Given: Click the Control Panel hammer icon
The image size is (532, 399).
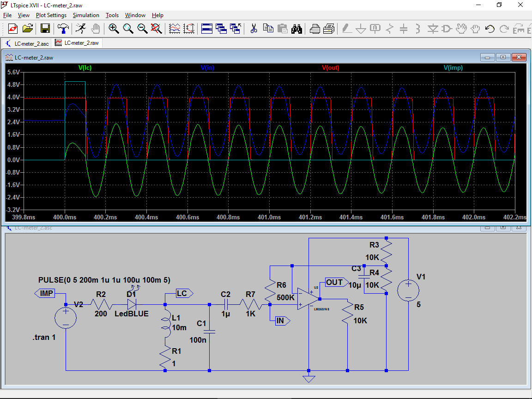Looking at the screenshot, I should (63, 29).
